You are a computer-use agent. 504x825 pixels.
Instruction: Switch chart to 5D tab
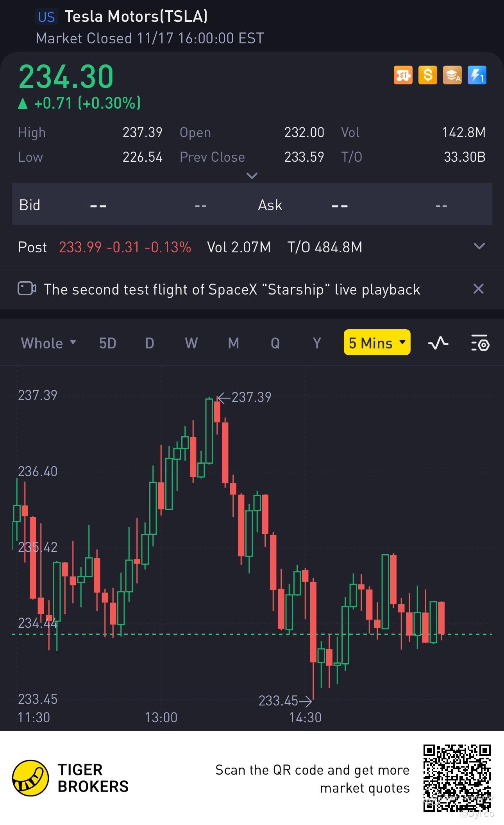(107, 343)
